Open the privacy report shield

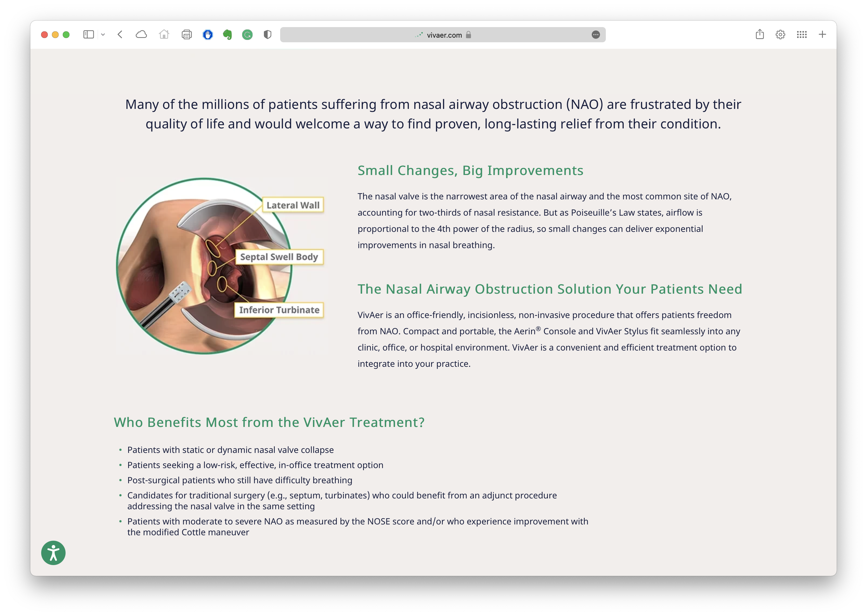click(267, 35)
